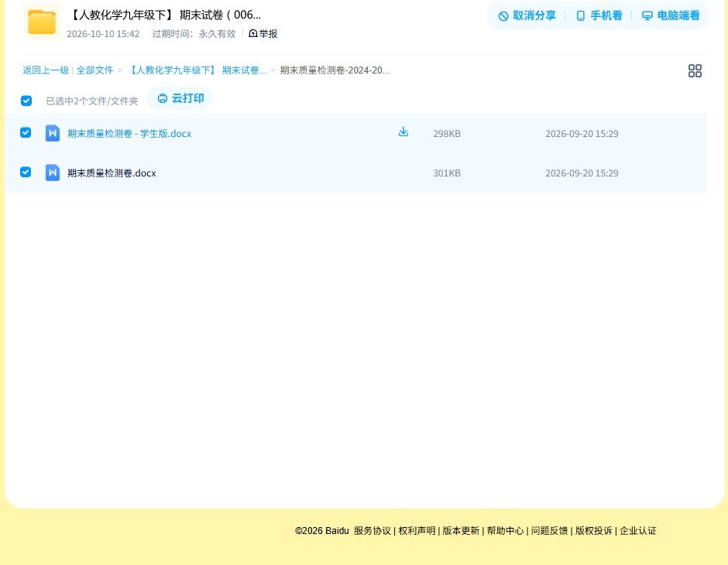Screen dimensions: 728x565
Task: Click Word icon of 期末质量检测卷.docx
Action: 53,173
